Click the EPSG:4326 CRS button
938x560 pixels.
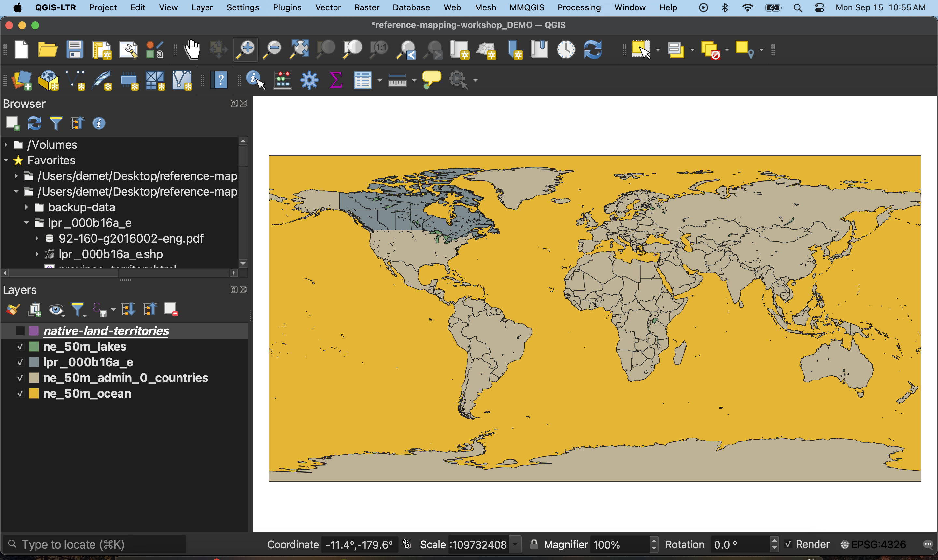(x=873, y=544)
